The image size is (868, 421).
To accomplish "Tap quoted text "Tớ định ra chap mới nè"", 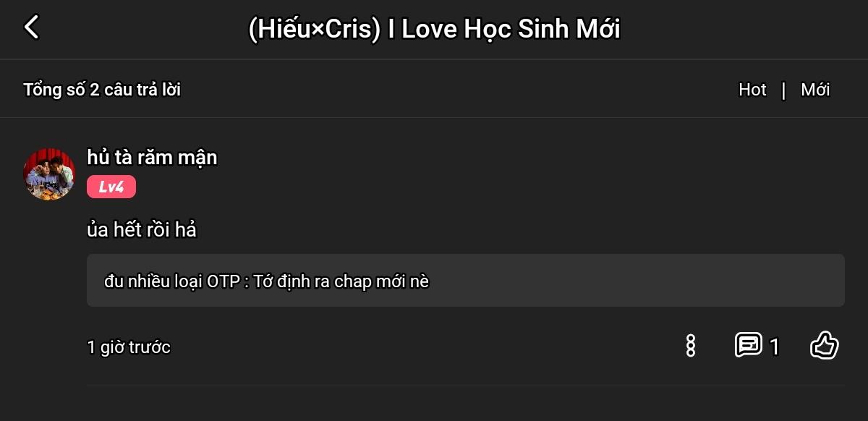I will pos(341,281).
